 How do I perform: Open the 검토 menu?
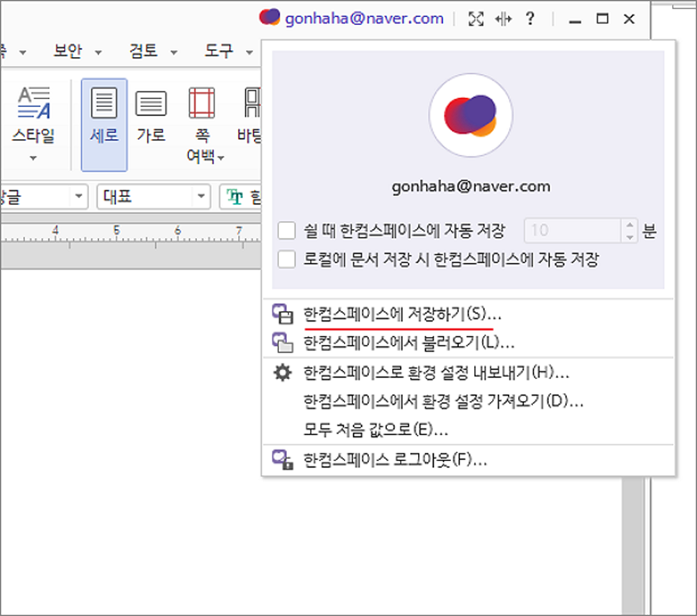point(143,50)
